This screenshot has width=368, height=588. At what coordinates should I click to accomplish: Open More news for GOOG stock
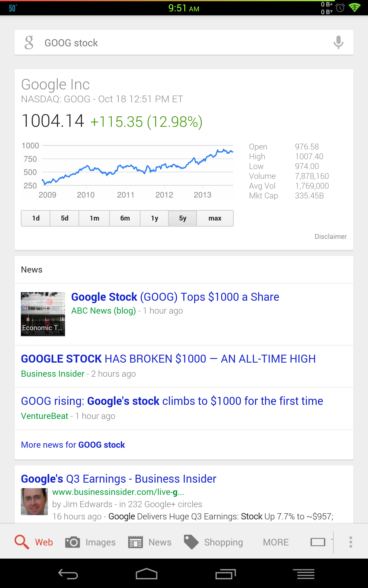pyautogui.click(x=73, y=445)
